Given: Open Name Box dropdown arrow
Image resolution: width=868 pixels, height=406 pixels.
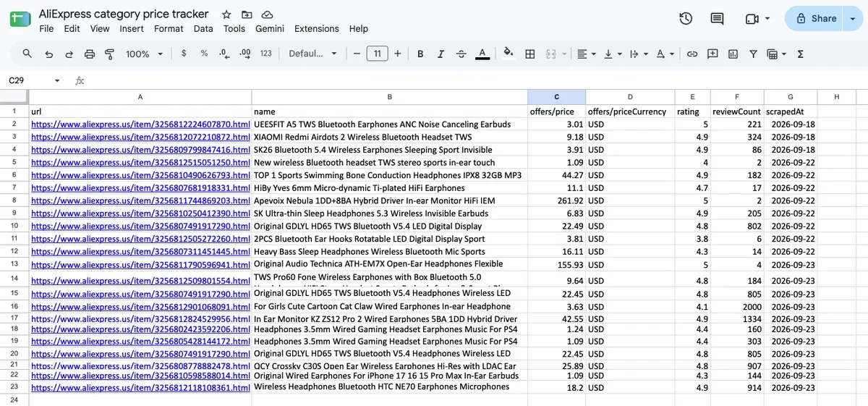Looking at the screenshot, I should pyautogui.click(x=57, y=80).
